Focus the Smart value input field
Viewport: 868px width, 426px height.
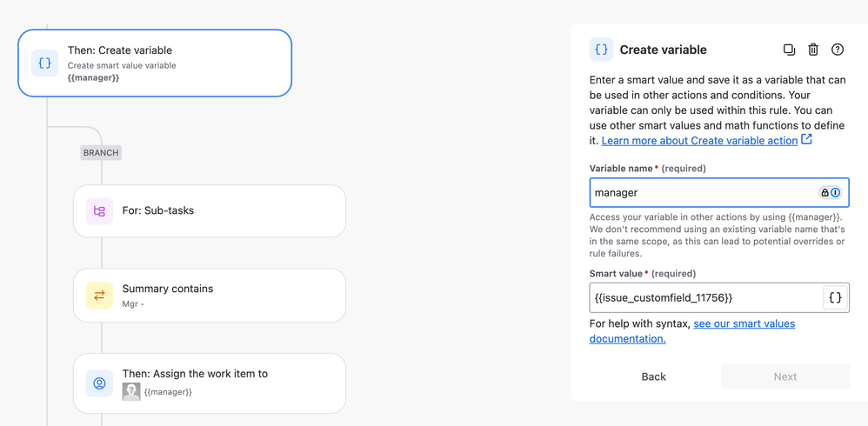[x=706, y=297]
